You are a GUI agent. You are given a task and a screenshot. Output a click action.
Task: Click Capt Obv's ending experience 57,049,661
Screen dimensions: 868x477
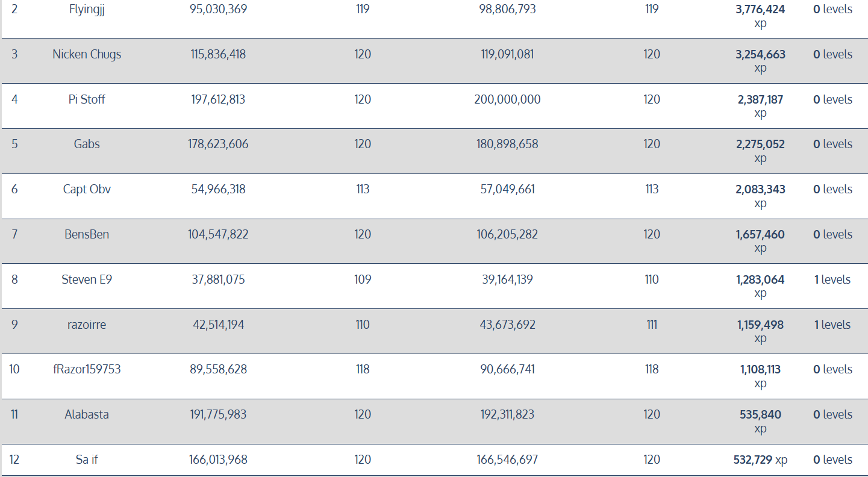coord(507,189)
